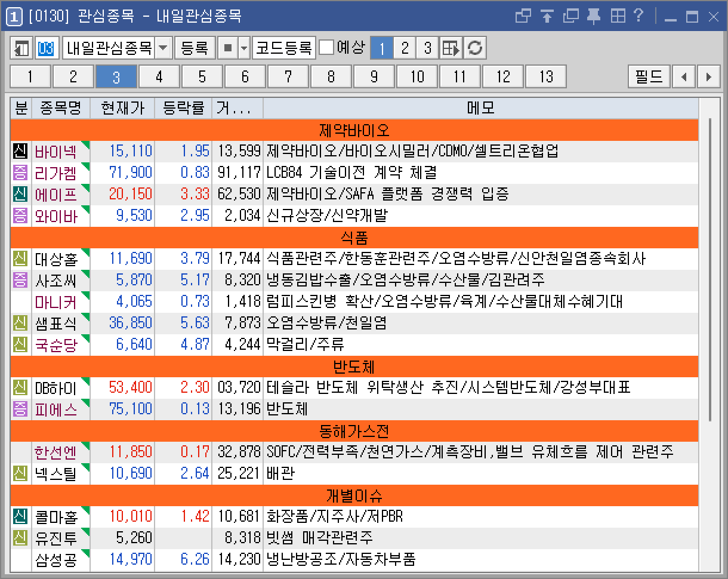Click the grid layout icon in title bar
Image resolution: width=728 pixels, height=579 pixels.
pos(618,16)
